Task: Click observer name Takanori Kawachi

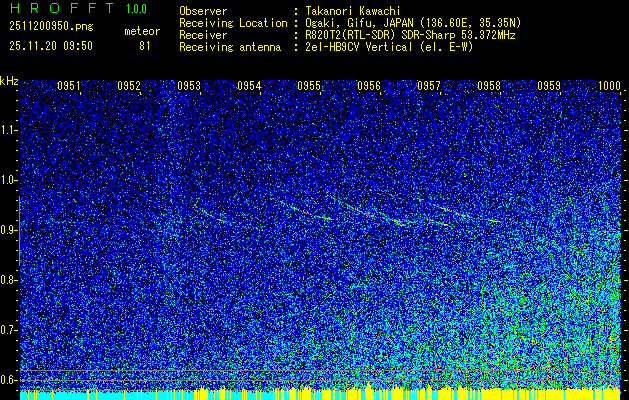Action: click(353, 11)
